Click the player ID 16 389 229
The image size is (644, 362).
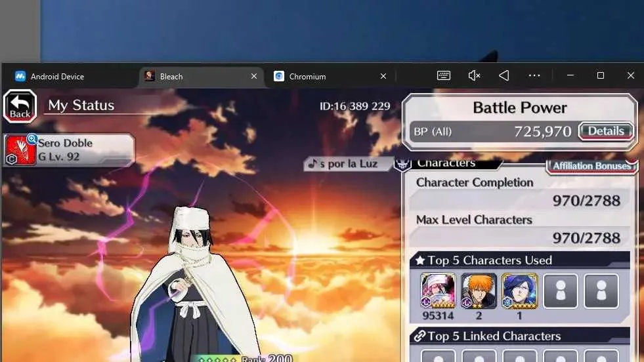pos(355,106)
